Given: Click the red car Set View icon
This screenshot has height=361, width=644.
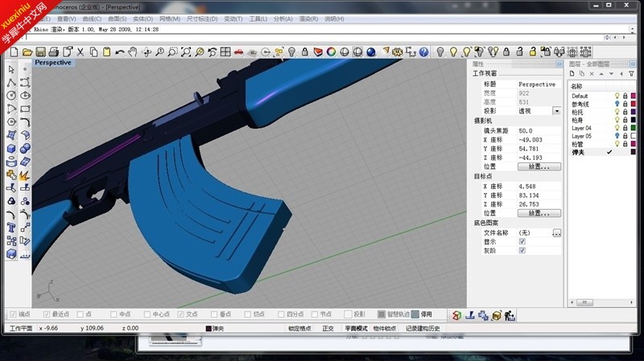Looking at the screenshot, I should click(x=238, y=52).
